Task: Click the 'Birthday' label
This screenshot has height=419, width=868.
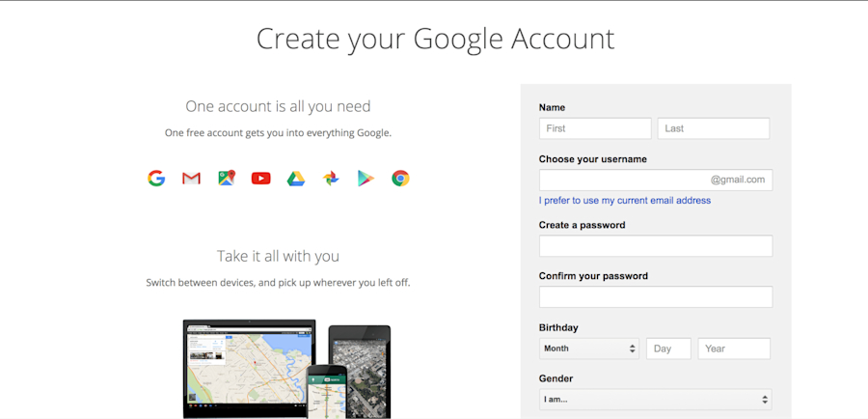Action: pos(558,328)
